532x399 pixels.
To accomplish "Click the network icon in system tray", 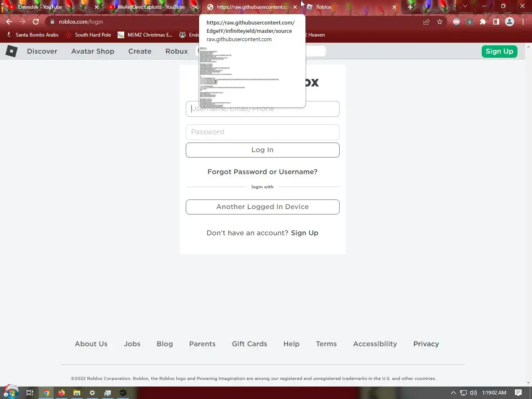I will [463, 393].
